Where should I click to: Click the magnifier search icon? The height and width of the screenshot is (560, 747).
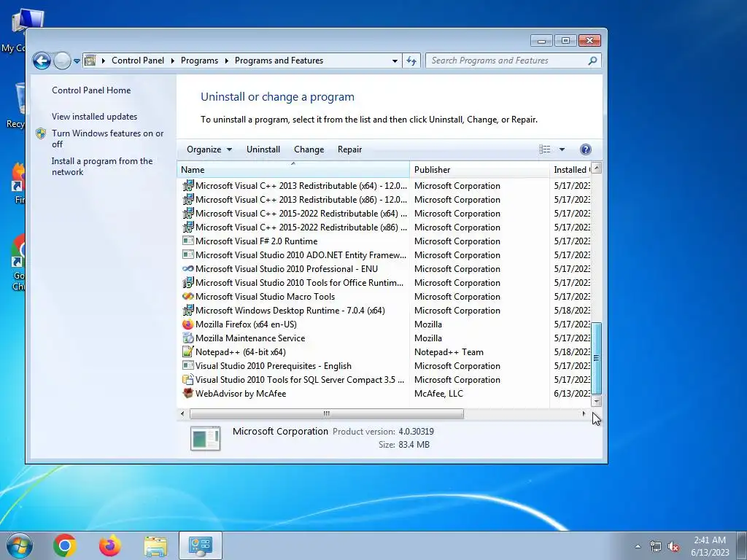point(592,61)
